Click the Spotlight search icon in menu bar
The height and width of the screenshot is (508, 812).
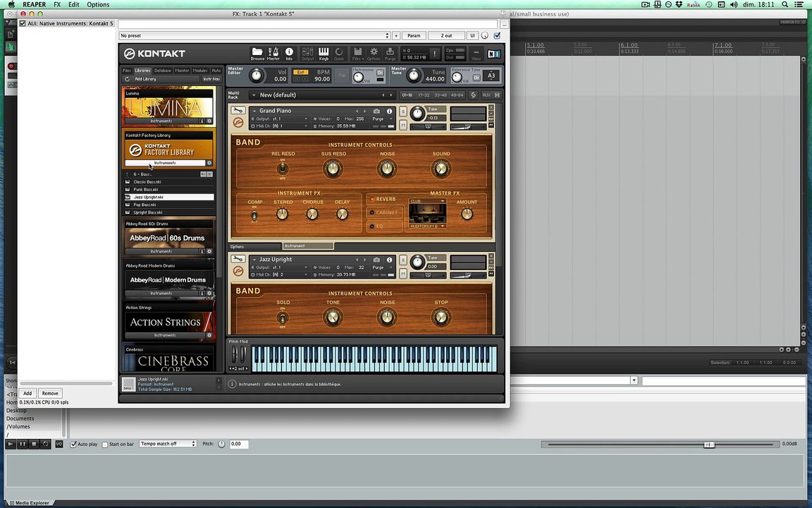(785, 4)
